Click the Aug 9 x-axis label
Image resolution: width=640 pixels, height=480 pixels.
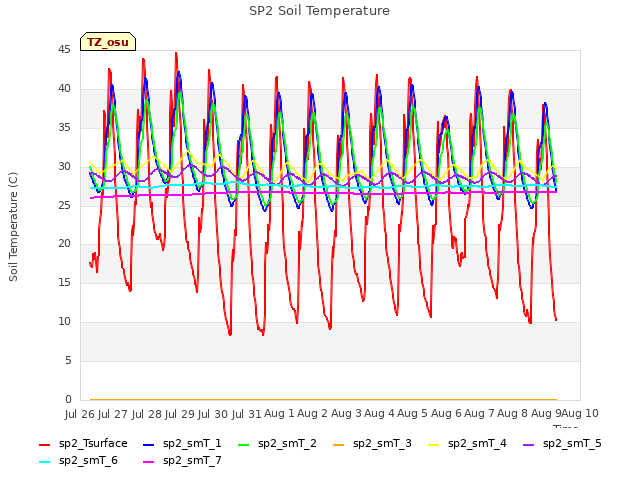tap(546, 413)
